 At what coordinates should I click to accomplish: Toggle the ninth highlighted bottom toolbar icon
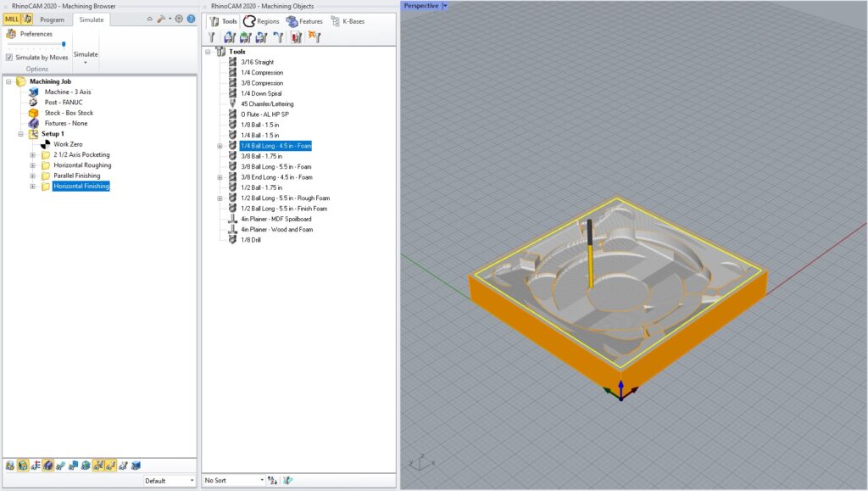coord(111,466)
